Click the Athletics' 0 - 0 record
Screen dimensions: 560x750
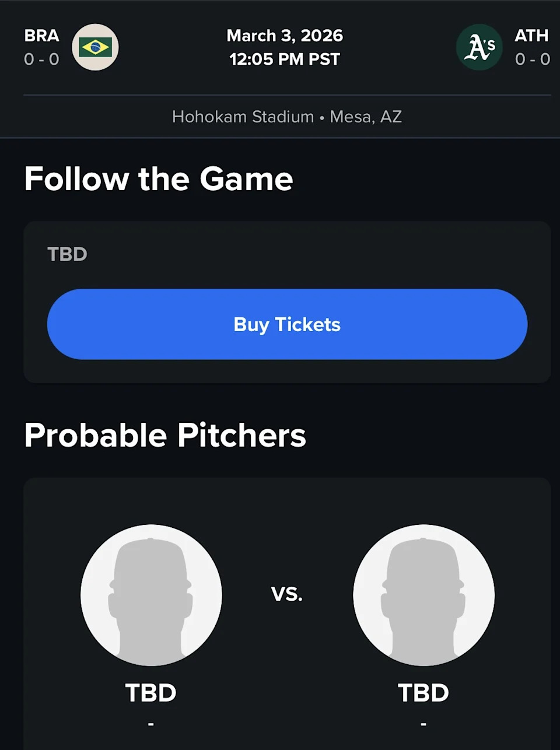click(x=533, y=59)
